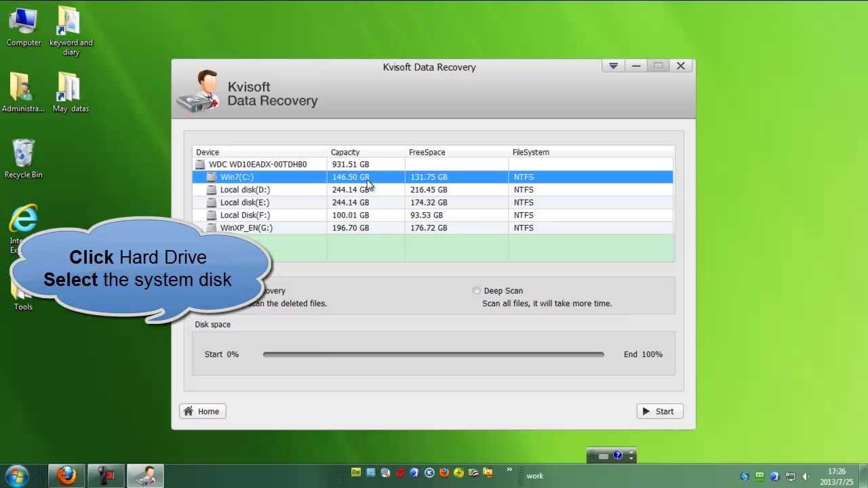Screen dimensions: 868x488
Task: Select the Local disk(D:) partition
Action: click(x=433, y=190)
